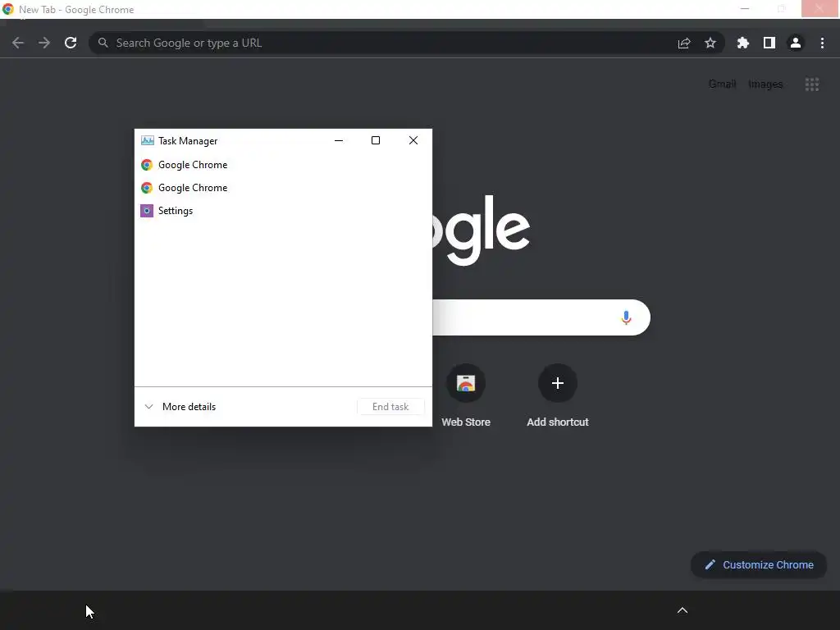Image resolution: width=840 pixels, height=630 pixels.
Task: Click the Settings app icon in Task Manager
Action: (147, 211)
